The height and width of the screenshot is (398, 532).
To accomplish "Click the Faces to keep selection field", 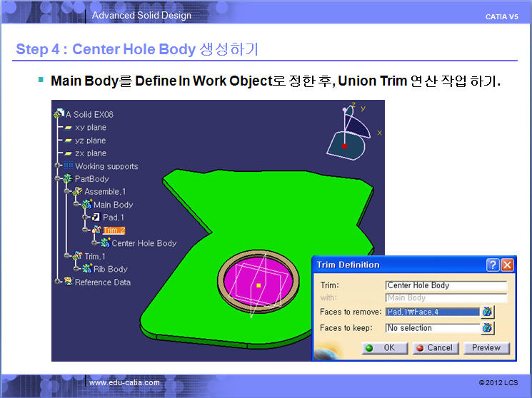I will (x=432, y=328).
